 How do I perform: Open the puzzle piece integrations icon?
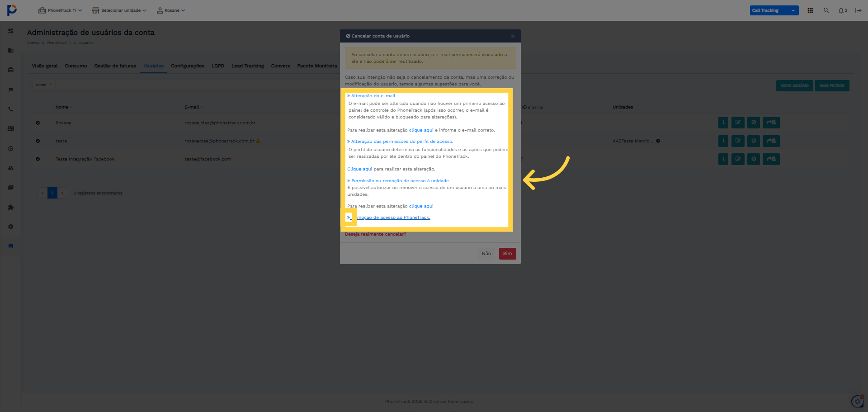click(x=11, y=207)
